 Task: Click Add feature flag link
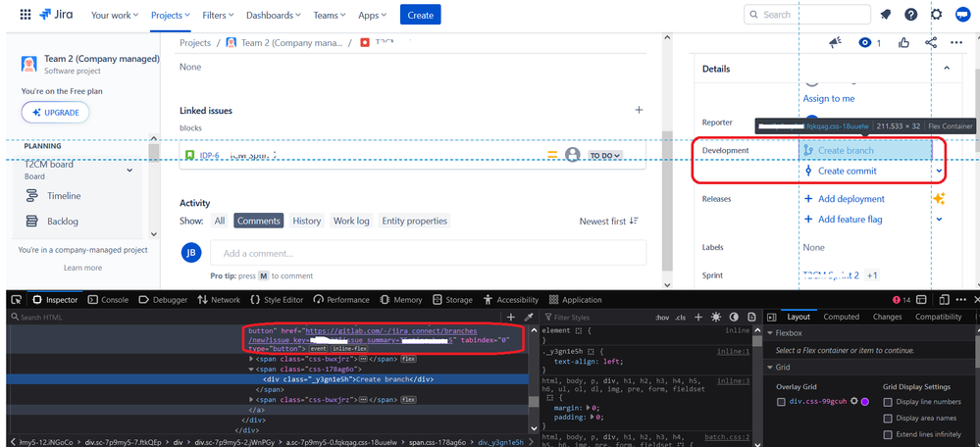pos(843,220)
